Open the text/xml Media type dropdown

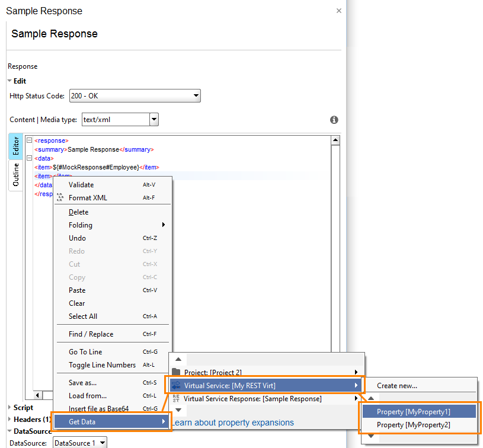click(x=153, y=120)
